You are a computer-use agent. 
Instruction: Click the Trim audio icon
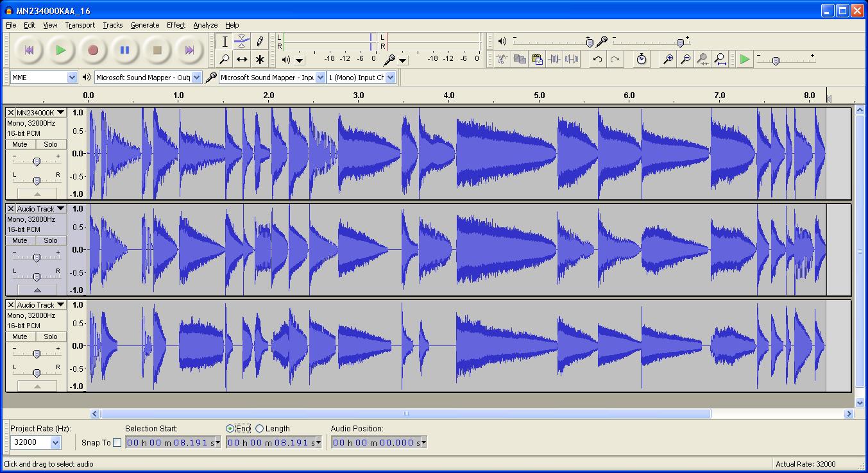point(554,59)
